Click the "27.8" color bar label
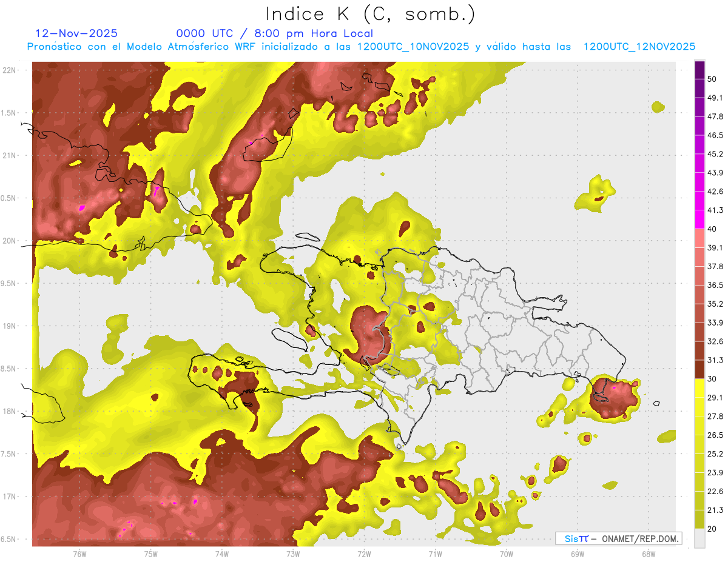This screenshot has width=728, height=562. click(x=715, y=416)
